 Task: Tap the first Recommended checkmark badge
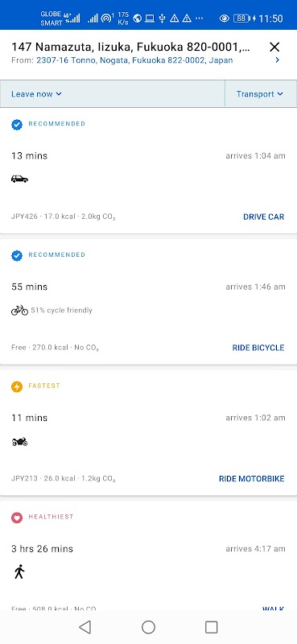[x=17, y=125]
